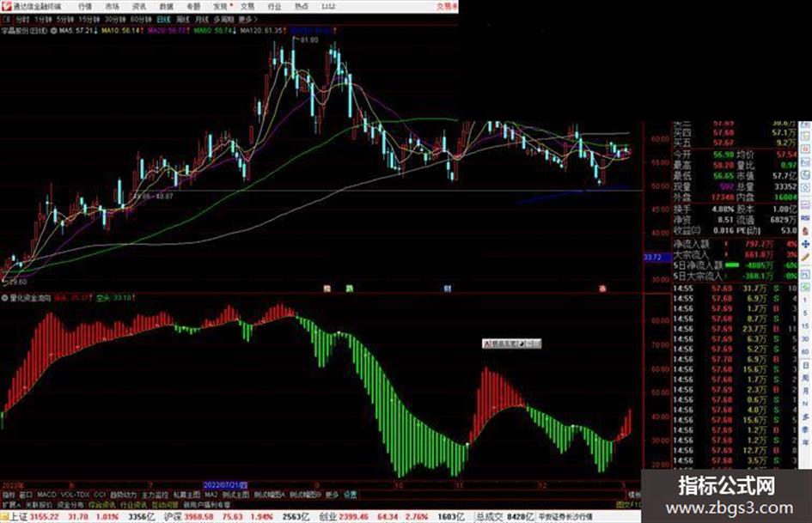The height and width of the screenshot is (523, 812).
Task: Select the 窗口 tab at bottom
Action: 26,495
